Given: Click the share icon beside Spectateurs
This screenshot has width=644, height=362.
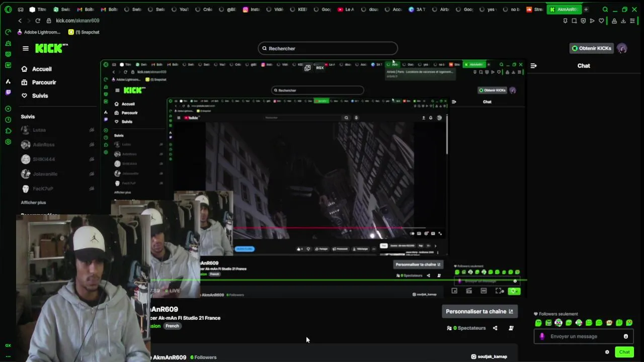Looking at the screenshot, I should point(495,328).
